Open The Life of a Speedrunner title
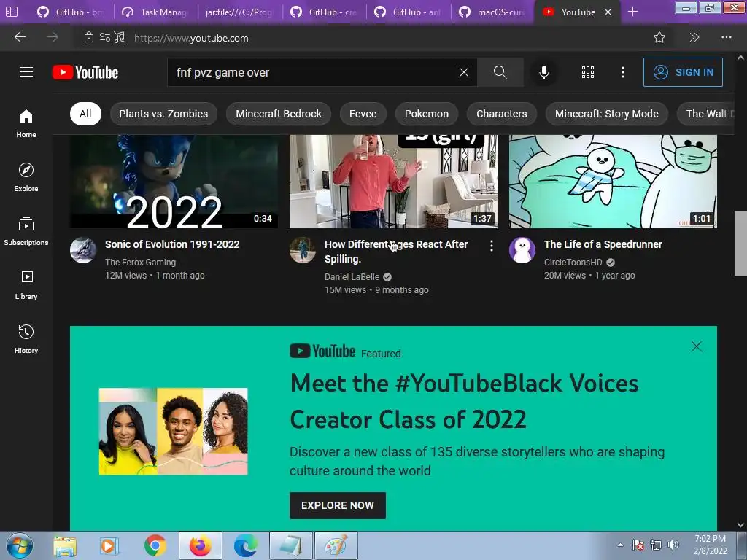This screenshot has width=747, height=560. 603,244
